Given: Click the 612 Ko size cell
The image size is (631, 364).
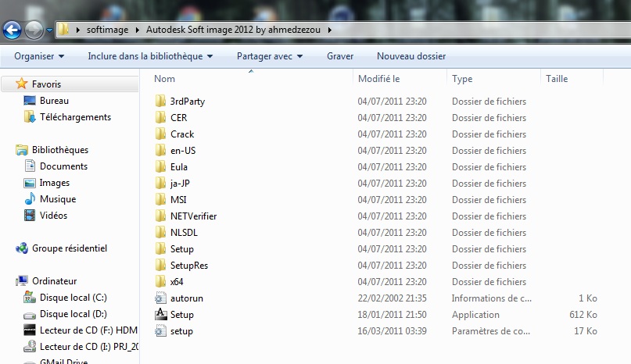Looking at the screenshot, I should (583, 315).
